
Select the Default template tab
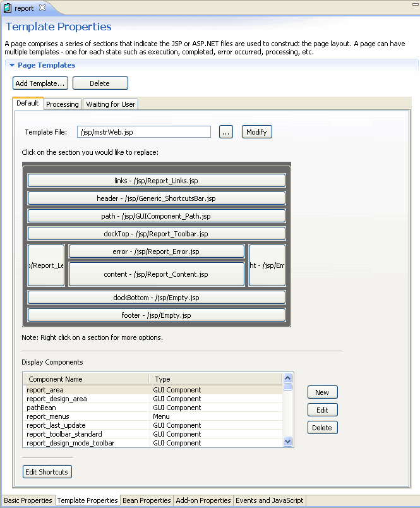pos(28,103)
